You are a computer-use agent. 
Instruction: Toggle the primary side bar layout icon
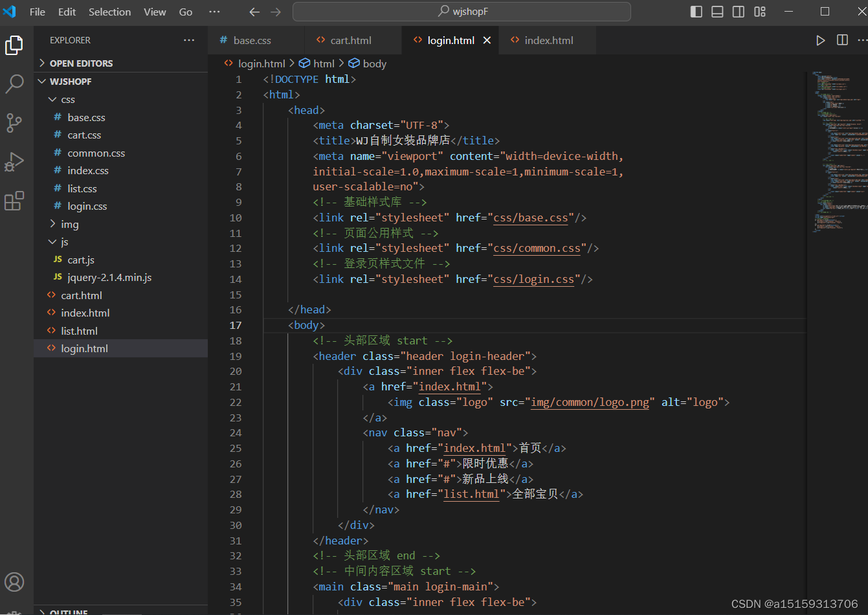(696, 12)
